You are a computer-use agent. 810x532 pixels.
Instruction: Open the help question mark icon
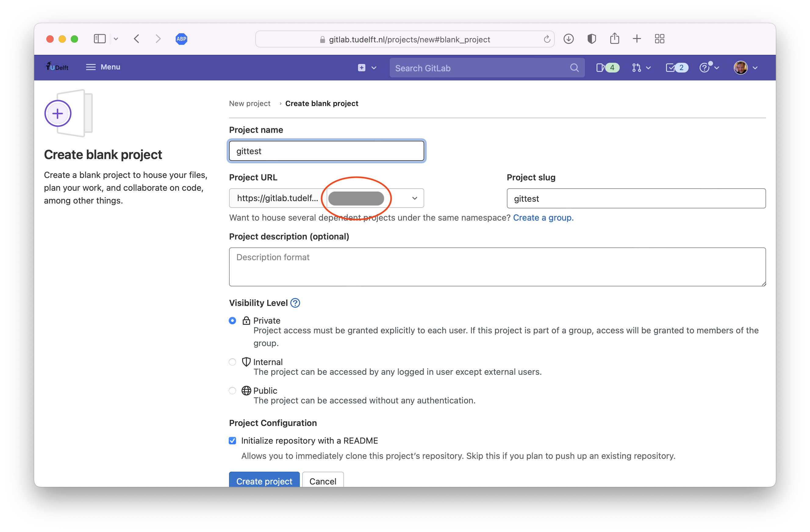[x=704, y=68]
